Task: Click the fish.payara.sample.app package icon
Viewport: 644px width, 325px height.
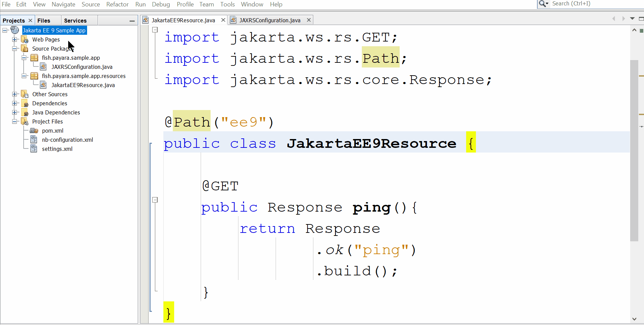Action: (x=34, y=58)
